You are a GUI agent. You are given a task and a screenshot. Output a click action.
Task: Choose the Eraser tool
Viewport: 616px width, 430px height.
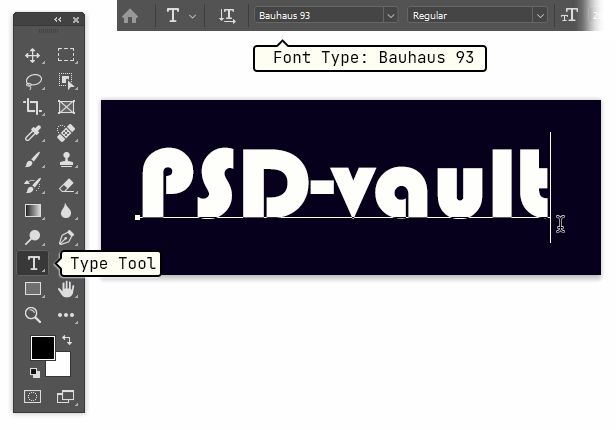[67, 185]
